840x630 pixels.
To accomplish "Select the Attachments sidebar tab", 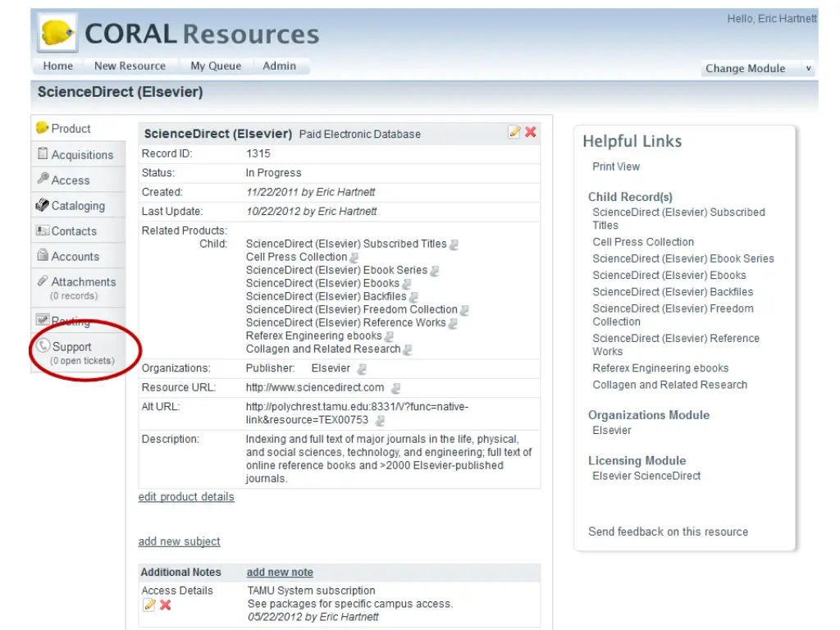I will (x=83, y=281).
